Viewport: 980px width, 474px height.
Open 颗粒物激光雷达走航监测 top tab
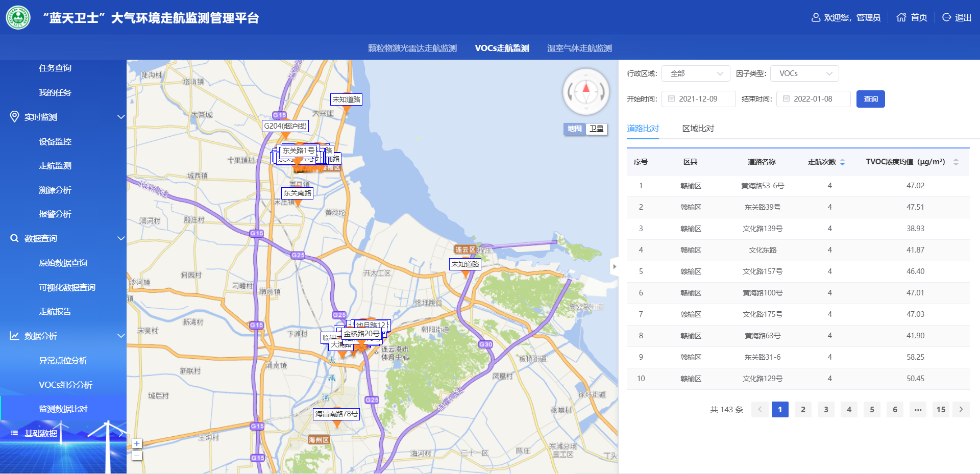pyautogui.click(x=412, y=48)
